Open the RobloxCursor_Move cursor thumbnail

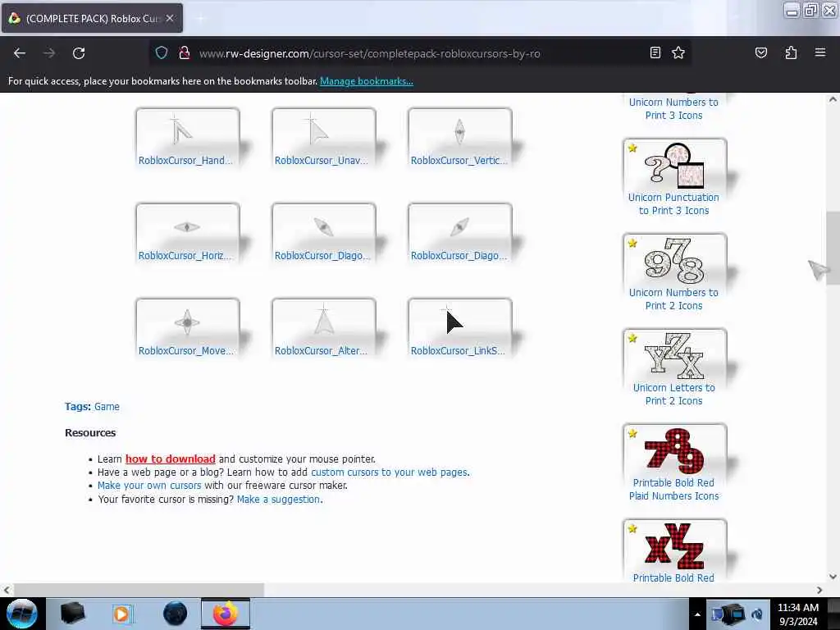point(188,328)
